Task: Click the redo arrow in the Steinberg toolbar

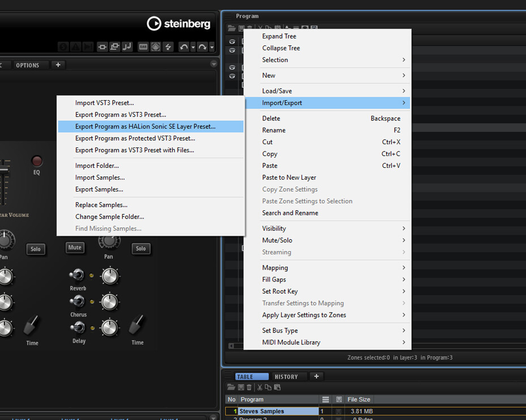Action: click(202, 47)
